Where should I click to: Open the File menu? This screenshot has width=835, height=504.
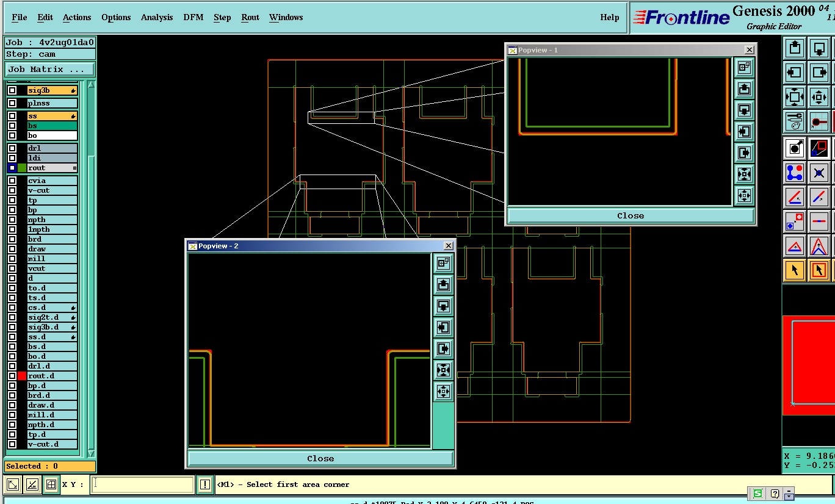click(x=20, y=17)
